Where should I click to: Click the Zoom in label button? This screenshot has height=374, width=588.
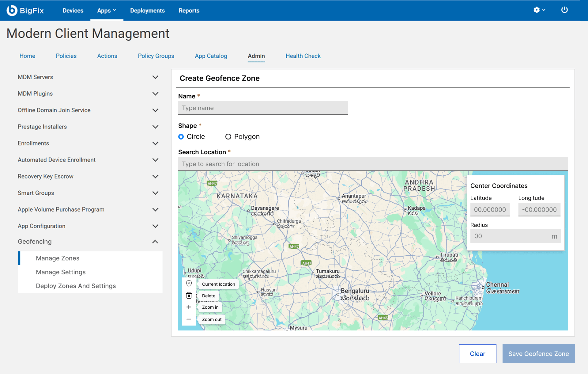click(x=210, y=307)
